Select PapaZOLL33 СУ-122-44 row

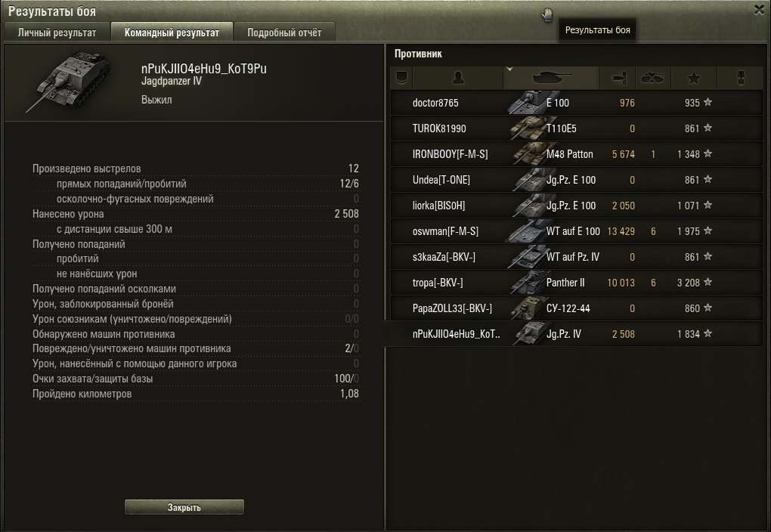(576, 308)
